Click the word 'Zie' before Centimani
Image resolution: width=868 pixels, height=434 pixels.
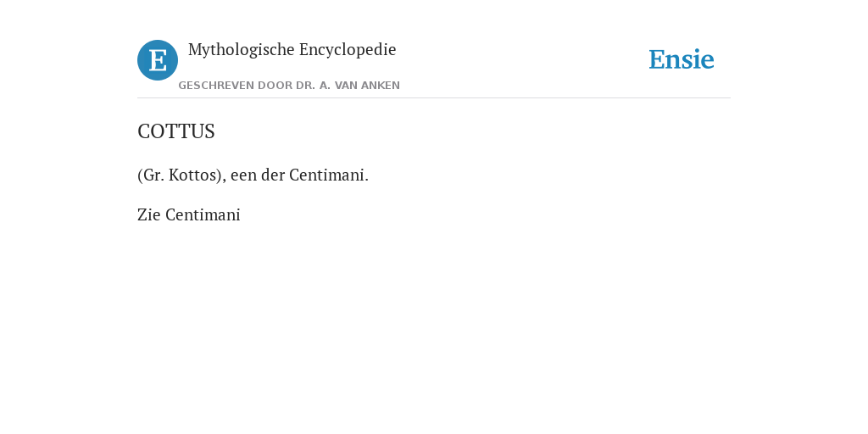[149, 214]
